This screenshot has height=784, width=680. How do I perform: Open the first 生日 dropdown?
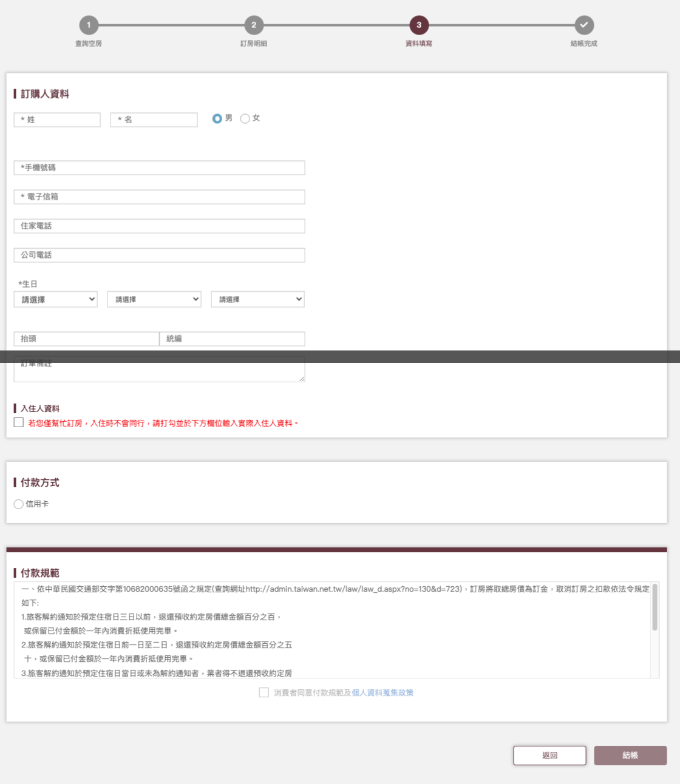coord(55,299)
